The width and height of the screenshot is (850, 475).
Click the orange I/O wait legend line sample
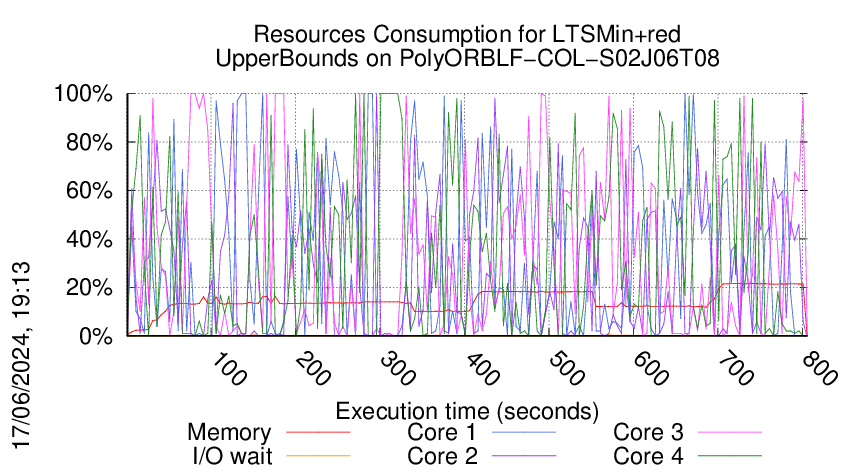(x=318, y=455)
